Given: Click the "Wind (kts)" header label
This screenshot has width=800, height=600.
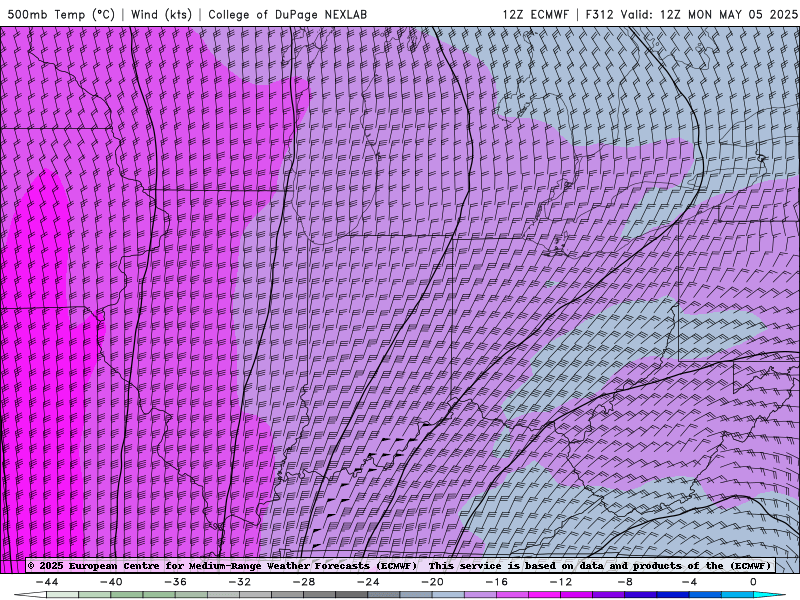Looking at the screenshot, I should click(x=161, y=14).
